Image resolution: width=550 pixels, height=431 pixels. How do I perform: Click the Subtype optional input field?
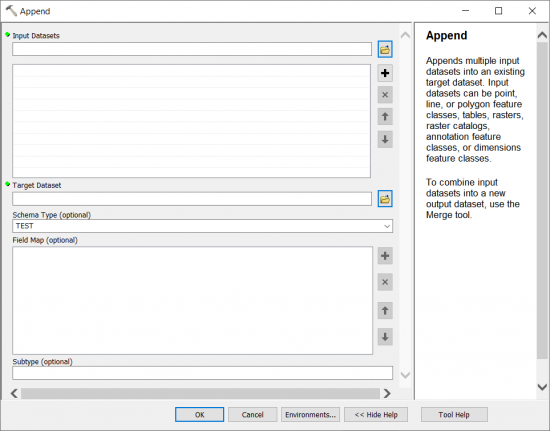202,373
